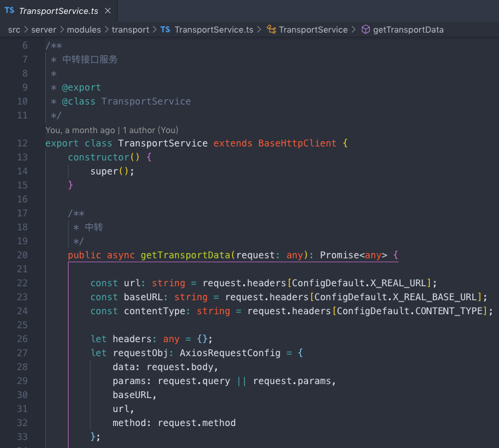Screen dimensions: 499x448
Task: Click the TS file icon in tab
Action: point(9,11)
